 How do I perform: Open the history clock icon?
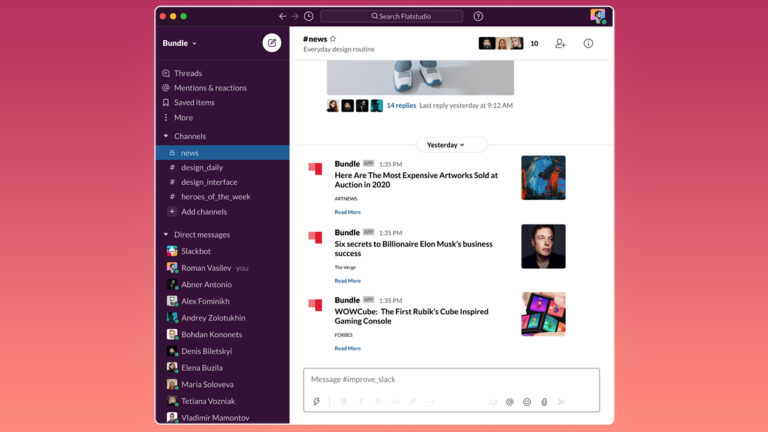click(309, 16)
